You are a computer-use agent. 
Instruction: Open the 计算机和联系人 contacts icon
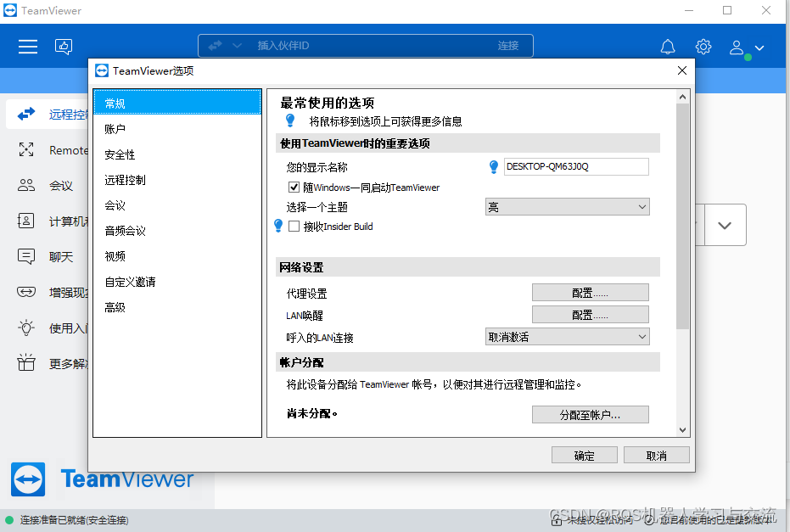26,221
